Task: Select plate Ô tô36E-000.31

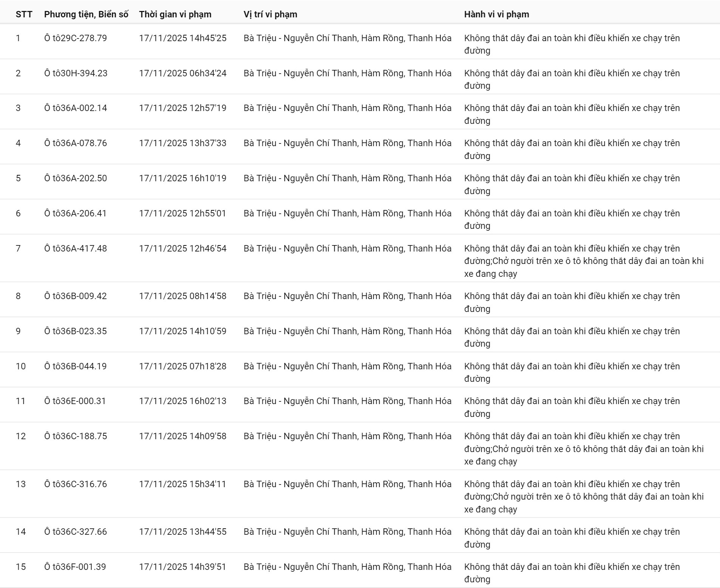Action: (75, 401)
